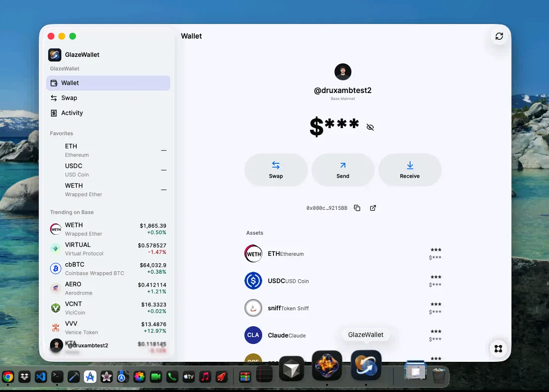Click the Send button
This screenshot has width=549, height=392.
[343, 170]
